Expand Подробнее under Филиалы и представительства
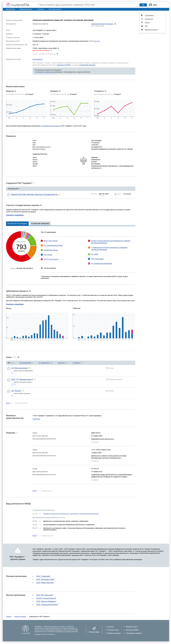The image size is (171, 644). (36, 419)
